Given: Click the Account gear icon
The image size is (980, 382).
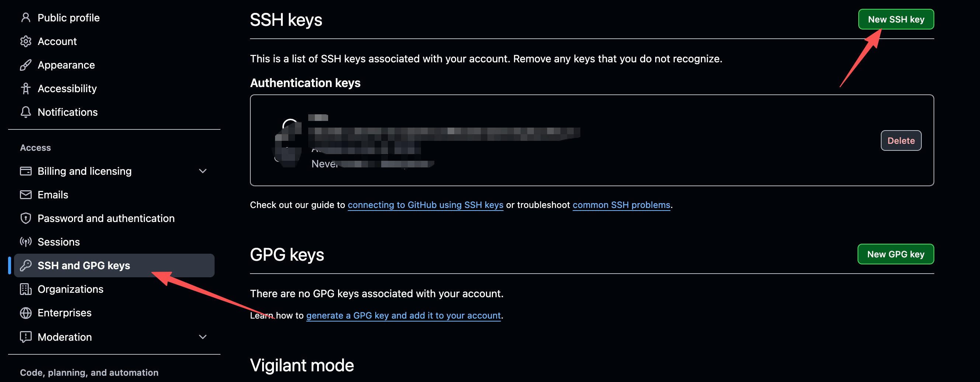Looking at the screenshot, I should coord(25,41).
